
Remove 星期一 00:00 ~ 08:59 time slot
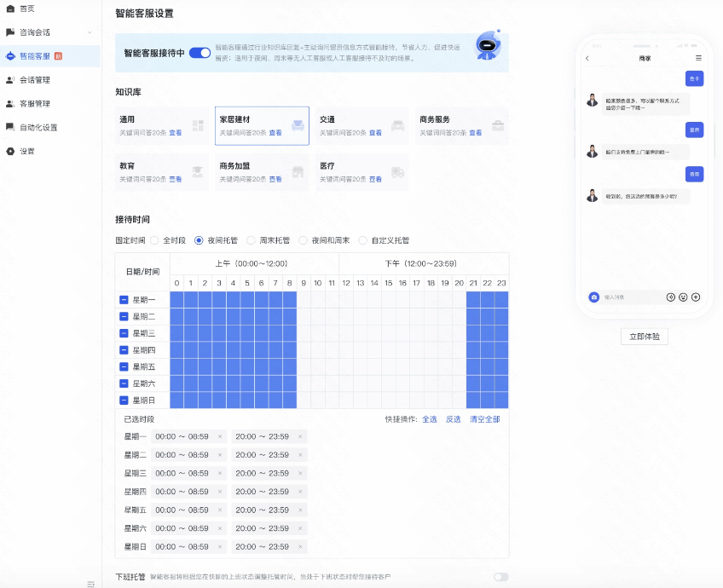[219, 436]
